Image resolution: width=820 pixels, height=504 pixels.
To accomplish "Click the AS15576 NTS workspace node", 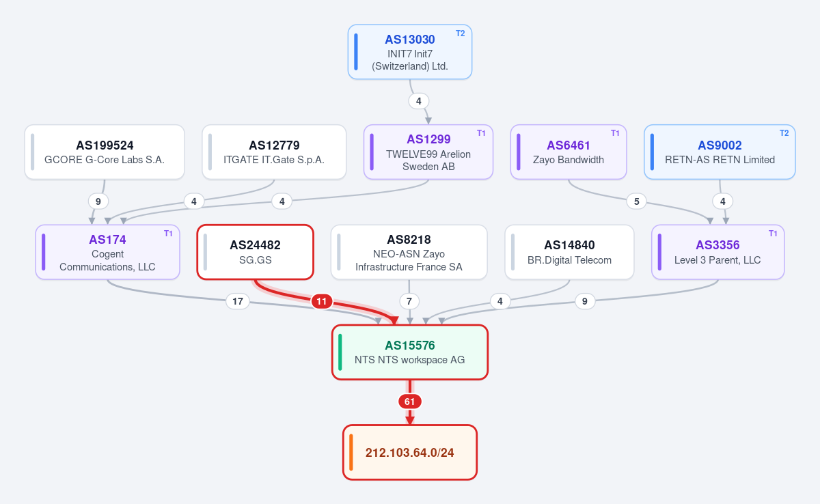I will point(410,352).
